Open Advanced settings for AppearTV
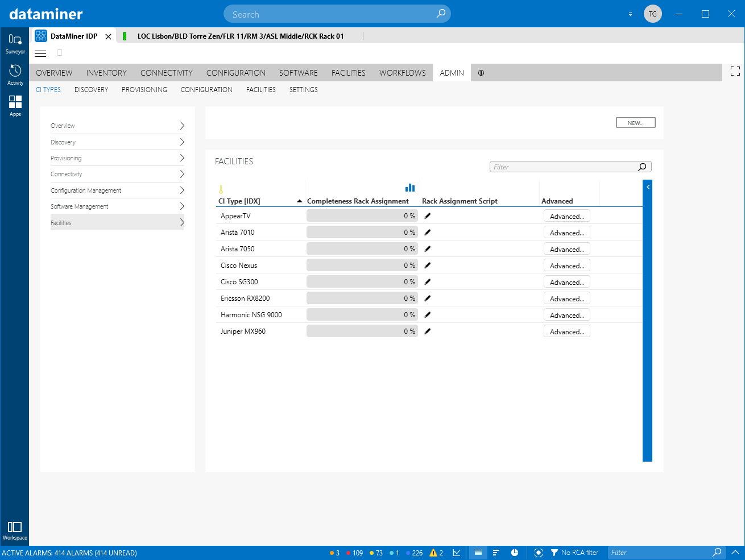745x560 pixels. 567,216
